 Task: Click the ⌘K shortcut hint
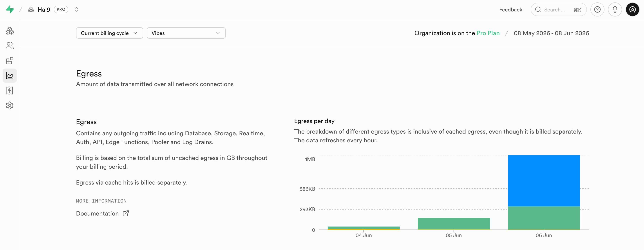577,10
